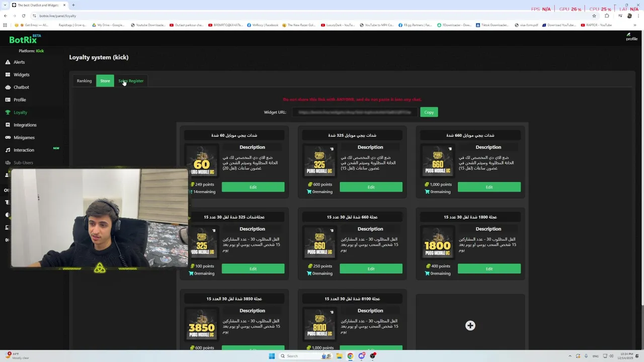Open the Youtube Downloader bookmark

(x=147, y=25)
